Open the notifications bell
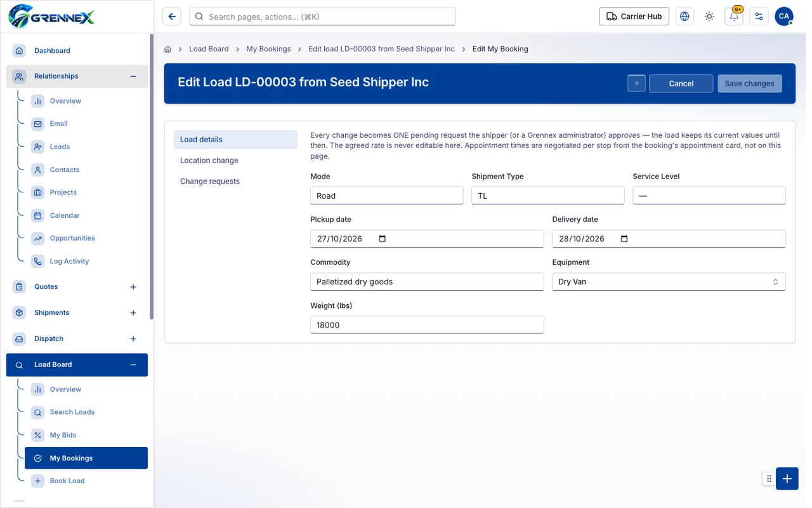This screenshot has height=508, width=812. [x=734, y=17]
